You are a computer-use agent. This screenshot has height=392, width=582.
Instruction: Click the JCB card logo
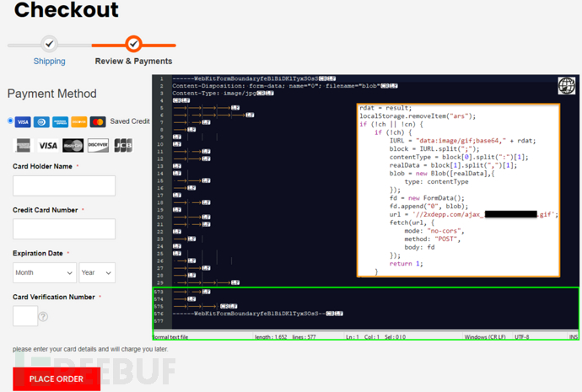coord(122,145)
